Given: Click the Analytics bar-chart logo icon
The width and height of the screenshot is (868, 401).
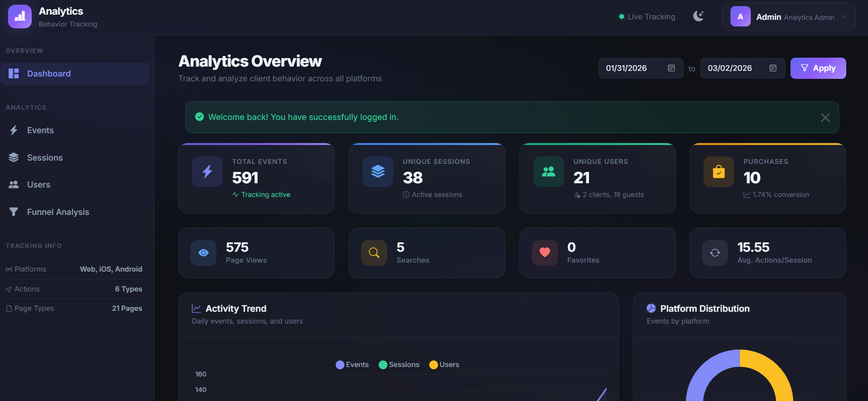Looking at the screenshot, I should pyautogui.click(x=20, y=17).
